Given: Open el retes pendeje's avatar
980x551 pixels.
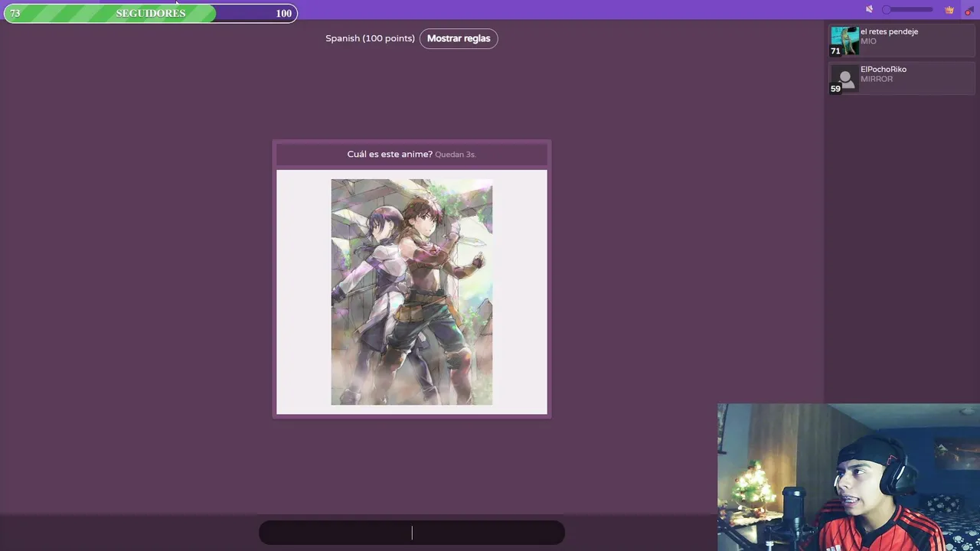Looking at the screenshot, I should coord(845,41).
